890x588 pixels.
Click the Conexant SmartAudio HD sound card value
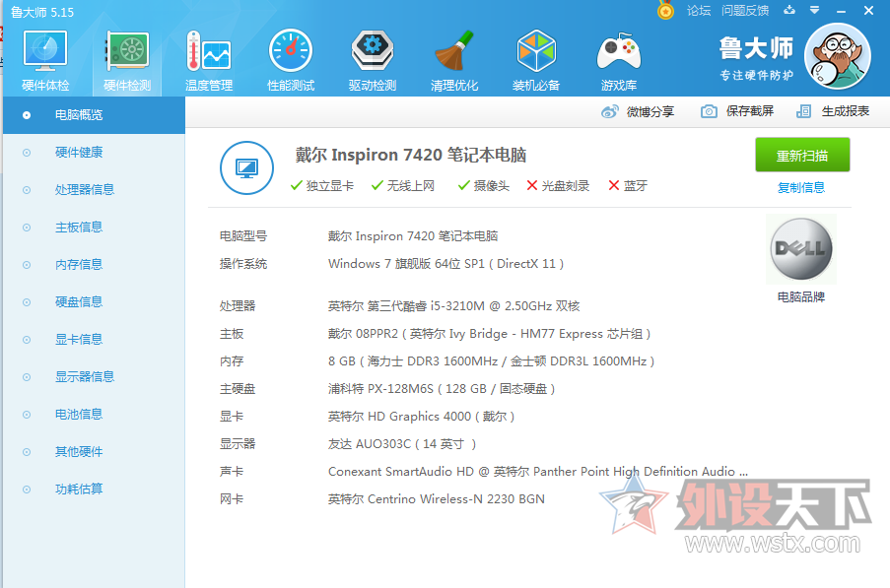[537, 472]
